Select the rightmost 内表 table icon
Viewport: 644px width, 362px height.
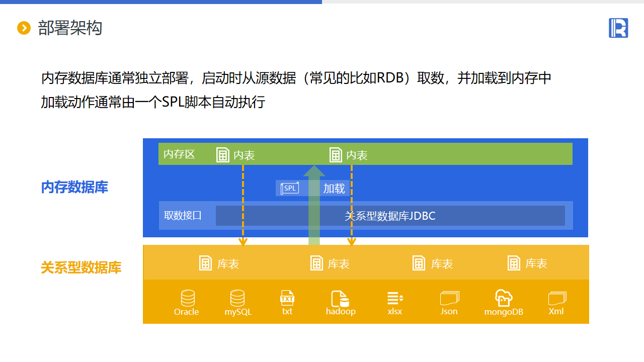(336, 155)
